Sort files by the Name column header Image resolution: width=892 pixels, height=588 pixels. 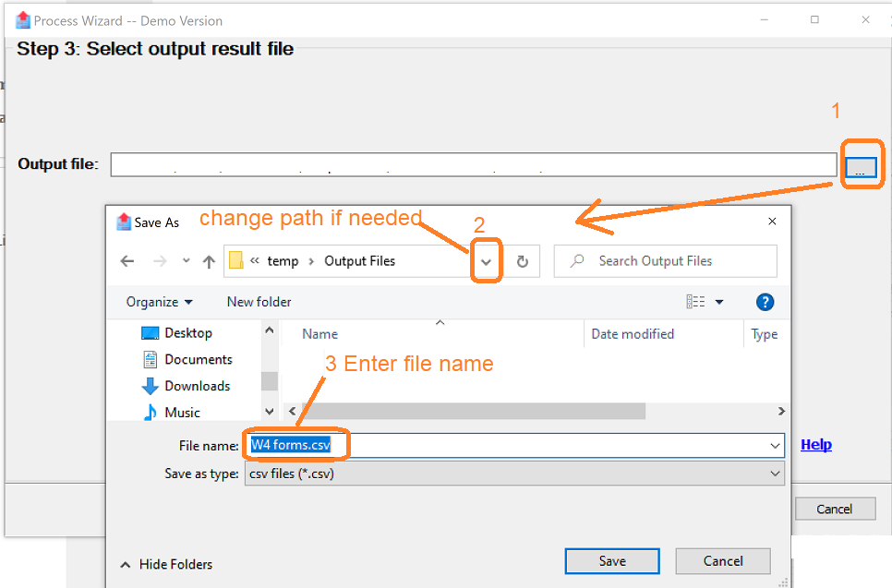[x=319, y=333]
